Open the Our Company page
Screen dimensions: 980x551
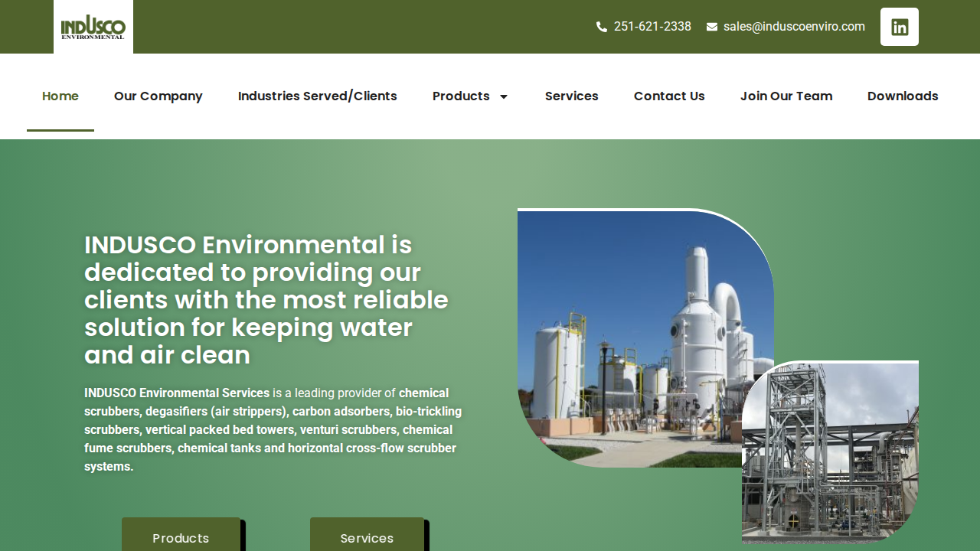[158, 96]
